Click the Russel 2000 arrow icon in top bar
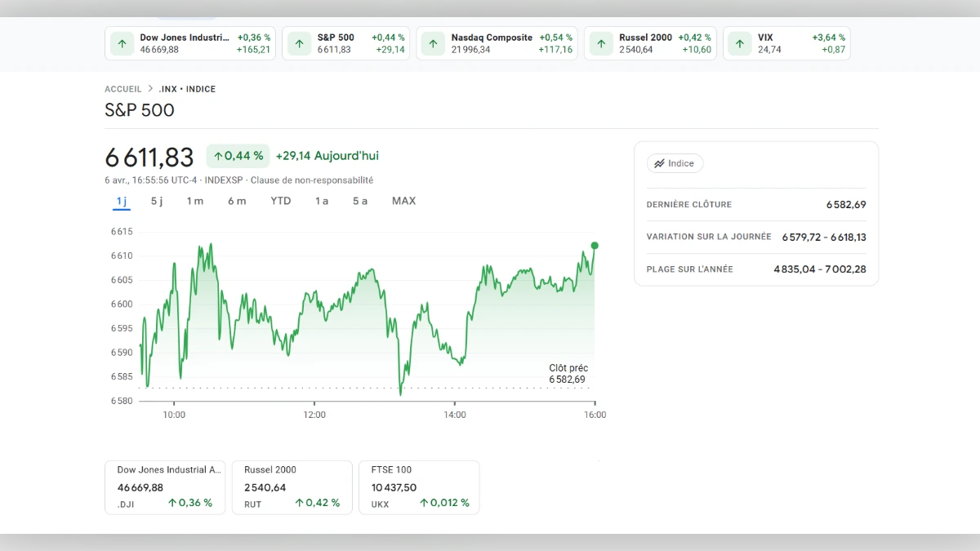This screenshot has width=980, height=551. [601, 43]
